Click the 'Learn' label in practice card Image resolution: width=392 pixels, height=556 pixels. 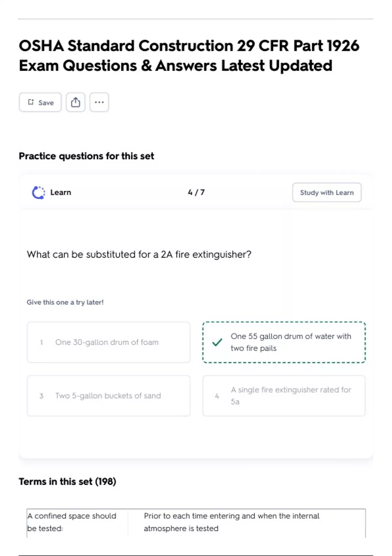[x=60, y=193]
